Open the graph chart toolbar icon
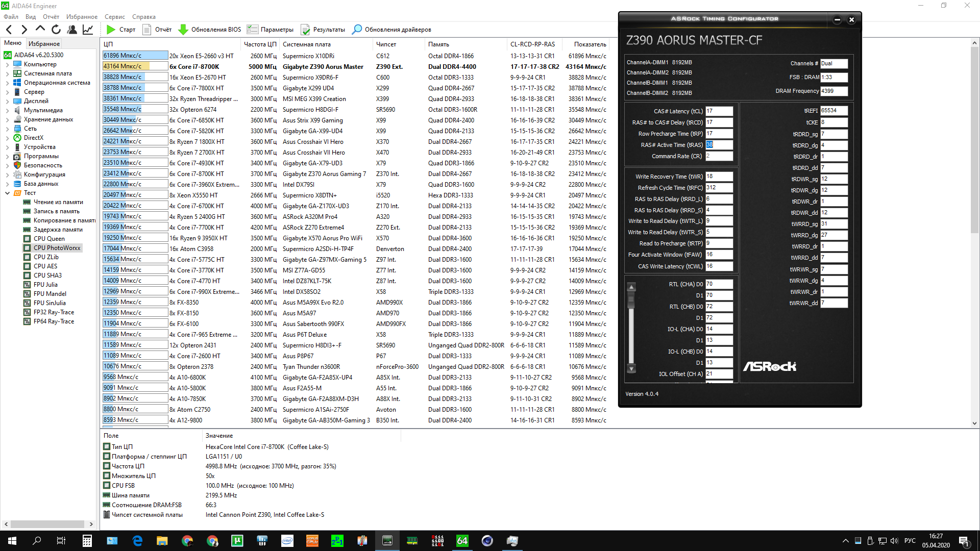This screenshot has height=551, width=980. coord(88,30)
